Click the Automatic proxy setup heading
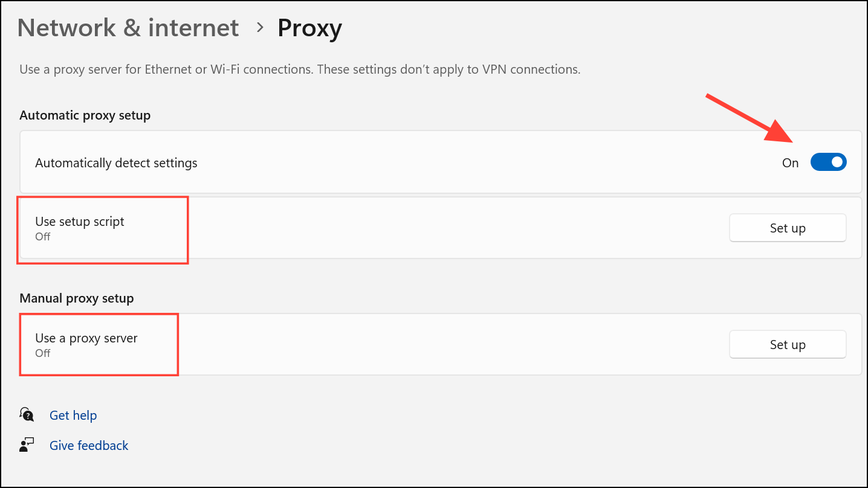868x488 pixels. click(85, 115)
